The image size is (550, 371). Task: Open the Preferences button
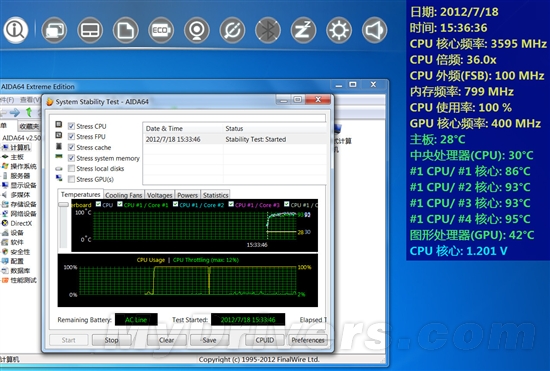click(308, 340)
